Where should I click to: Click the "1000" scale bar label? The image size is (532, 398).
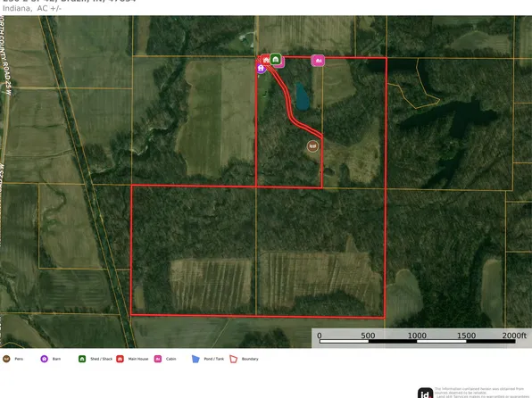click(417, 336)
